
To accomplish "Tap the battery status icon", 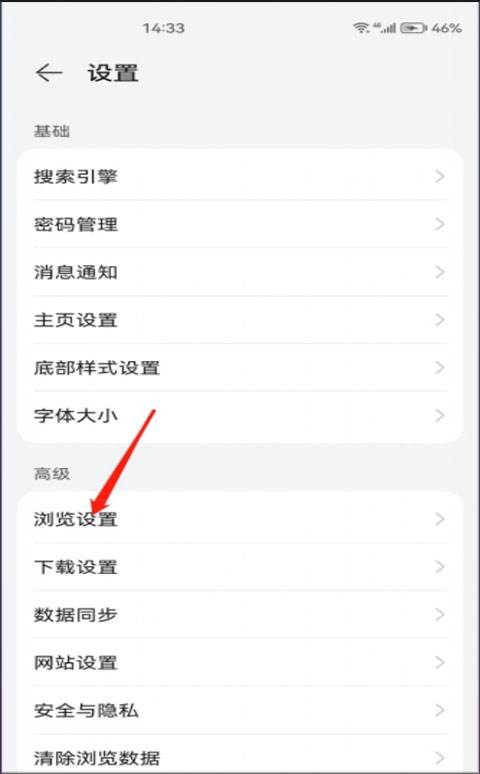I will click(x=413, y=28).
